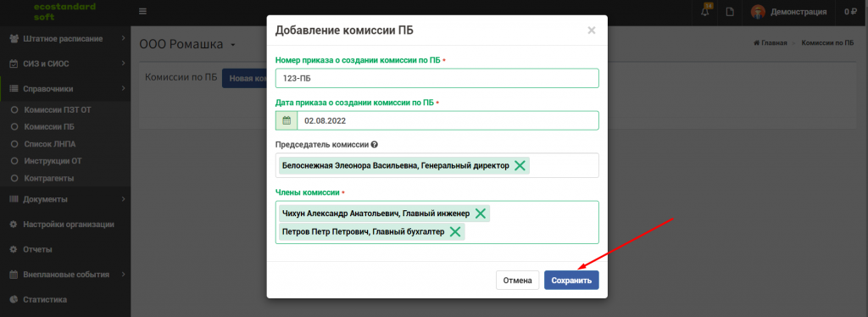Screen dimensions: 868x317
Task: Expand the Документы menu
Action: pyautogui.click(x=65, y=199)
